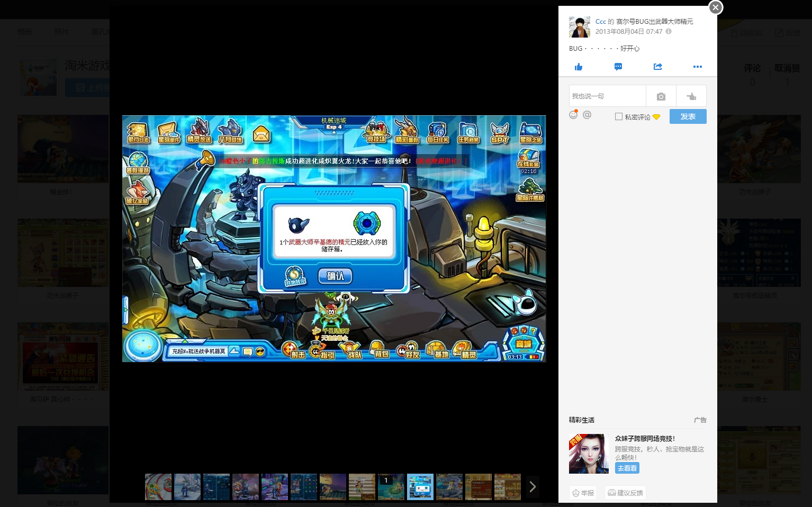
Task: Close the photo viewer with X
Action: [716, 7]
